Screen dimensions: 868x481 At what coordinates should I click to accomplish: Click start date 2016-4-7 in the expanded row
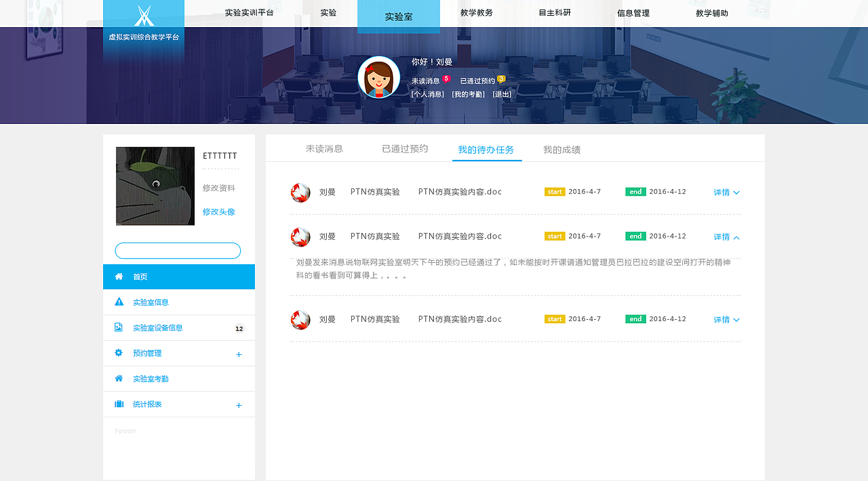pos(585,236)
